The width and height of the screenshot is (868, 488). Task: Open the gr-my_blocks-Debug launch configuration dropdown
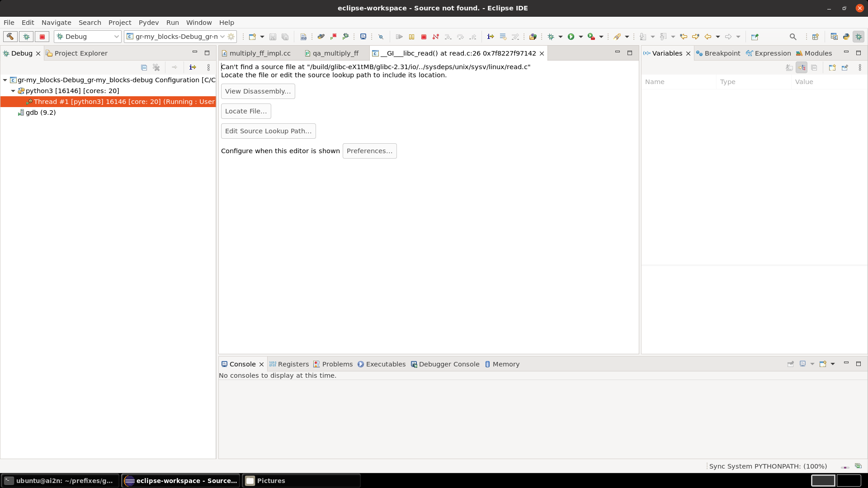pyautogui.click(x=175, y=37)
